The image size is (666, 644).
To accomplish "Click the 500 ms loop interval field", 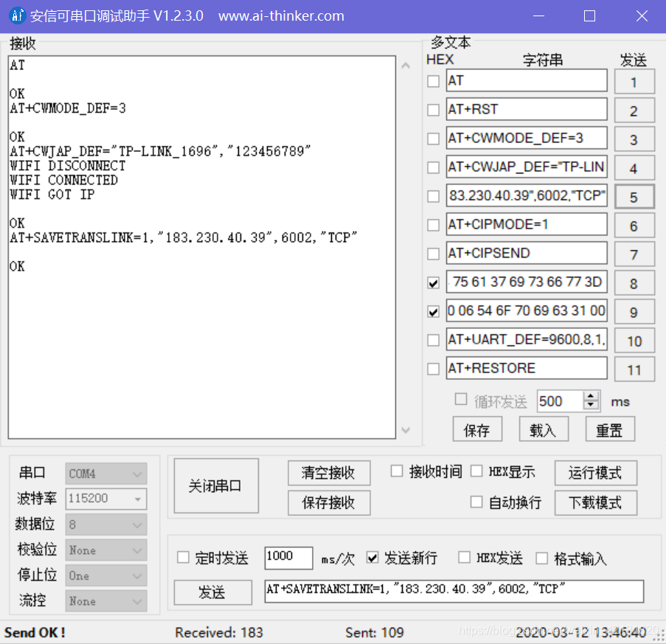I will pos(561,401).
